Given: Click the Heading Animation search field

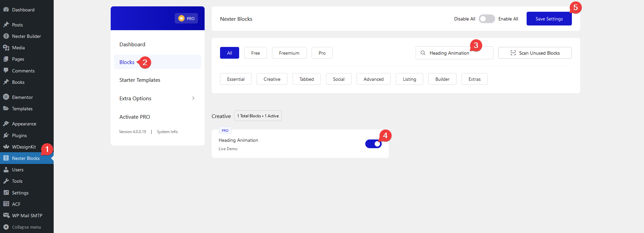Looking at the screenshot, I should coord(449,53).
